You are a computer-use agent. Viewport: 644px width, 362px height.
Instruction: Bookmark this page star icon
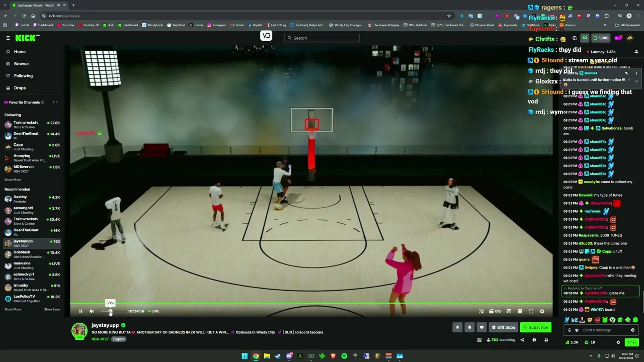[449, 16]
